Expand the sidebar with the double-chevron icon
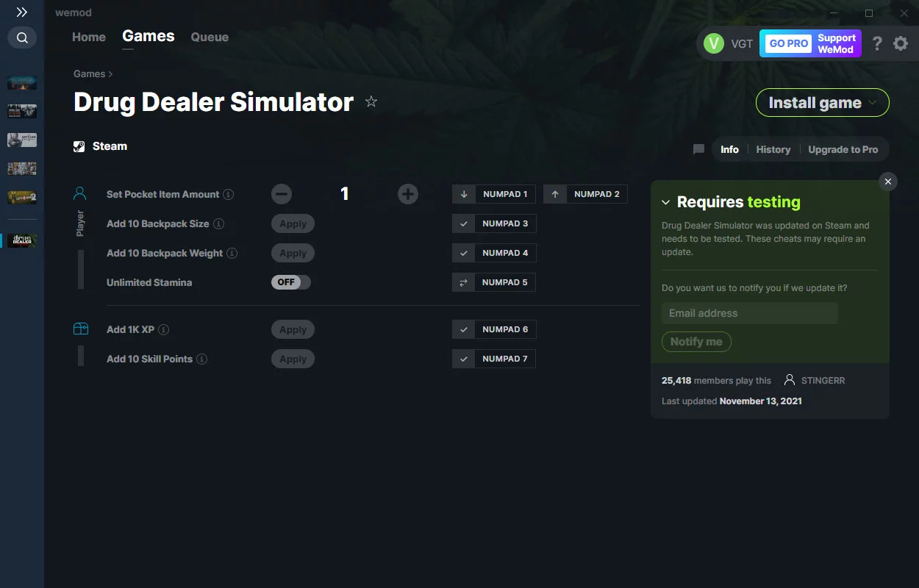Viewport: 919px width, 588px height. click(22, 12)
